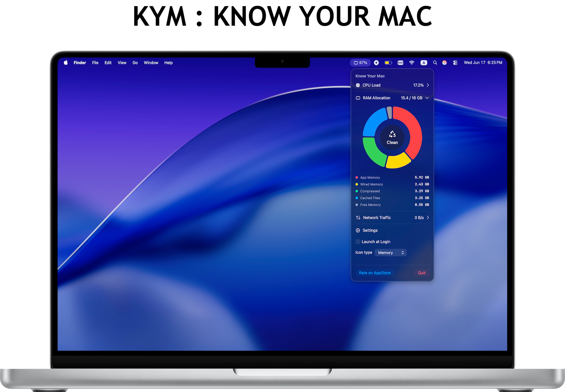Open Spotlight search magnifier icon
Viewport: 565px width, 392px height.
pos(435,63)
